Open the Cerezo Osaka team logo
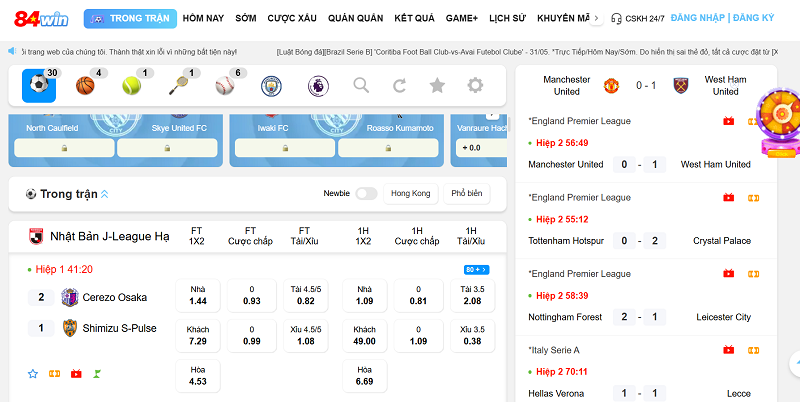Image resolution: width=800 pixels, height=402 pixels. click(x=69, y=297)
